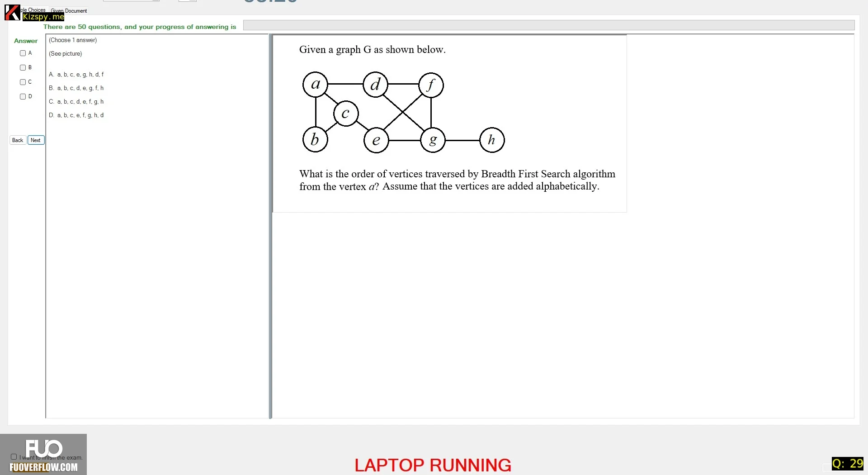The image size is (868, 475).
Task: Click graph vertex g
Action: coord(433,140)
